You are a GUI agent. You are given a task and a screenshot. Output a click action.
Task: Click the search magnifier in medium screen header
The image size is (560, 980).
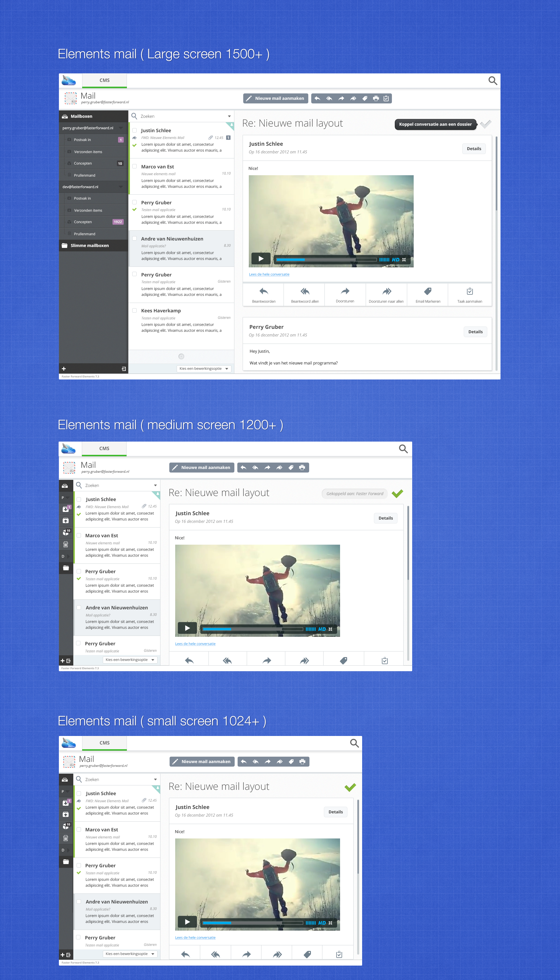403,449
